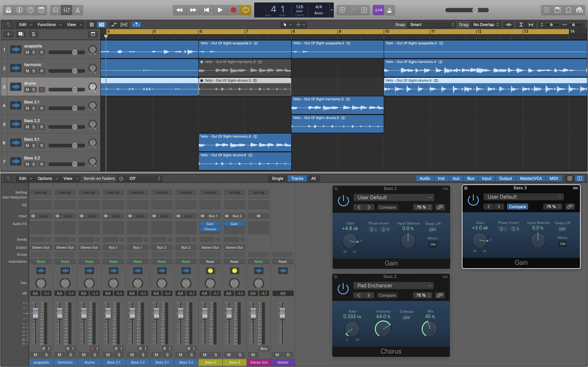
Task: Open the Library icon in the control bar
Action: pos(8,10)
